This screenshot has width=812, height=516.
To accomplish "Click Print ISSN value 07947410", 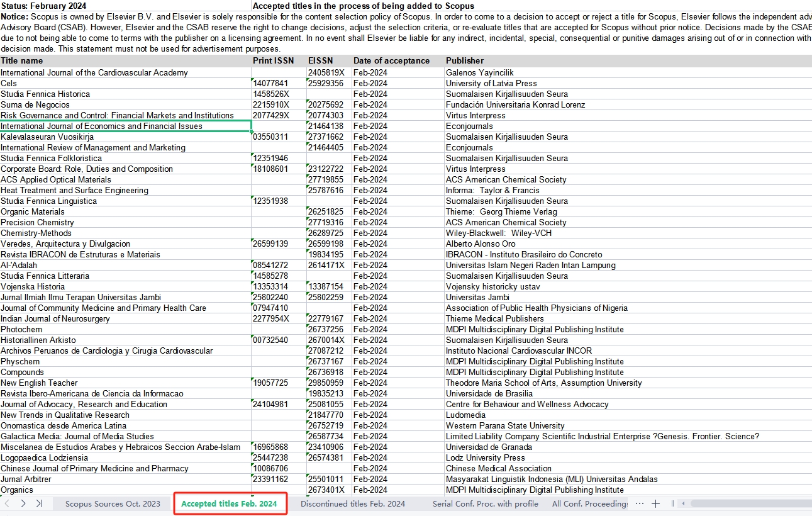I will (x=279, y=308).
